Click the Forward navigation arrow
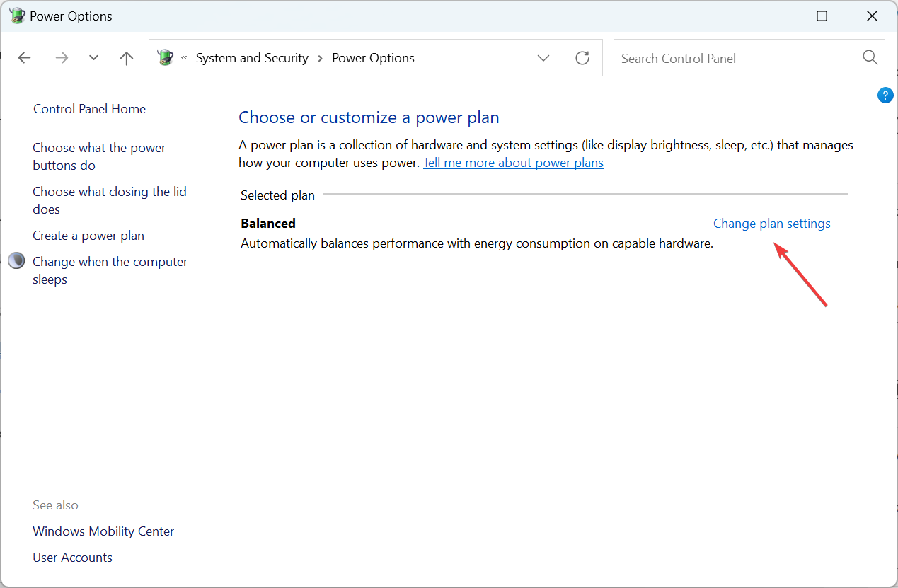898x588 pixels. click(62, 58)
